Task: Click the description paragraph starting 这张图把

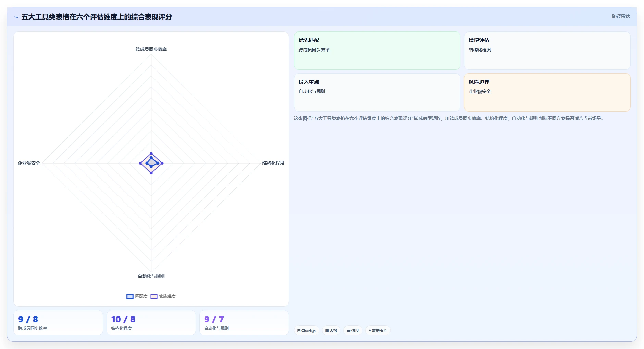Action: click(x=449, y=118)
